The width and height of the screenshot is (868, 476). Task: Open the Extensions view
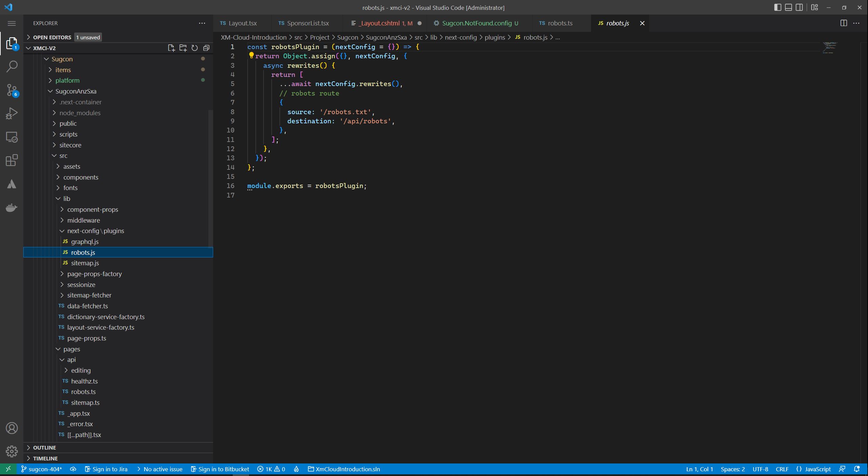coord(12,161)
